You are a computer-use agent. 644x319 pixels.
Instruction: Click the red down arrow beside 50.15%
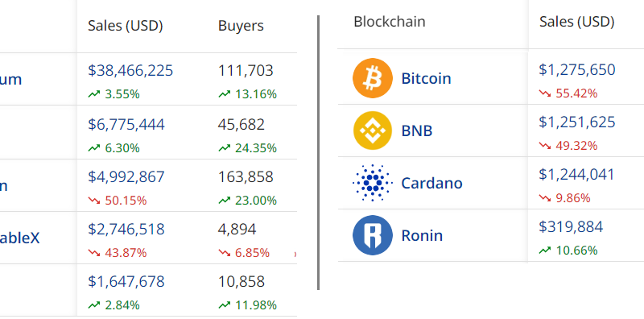[x=94, y=201]
